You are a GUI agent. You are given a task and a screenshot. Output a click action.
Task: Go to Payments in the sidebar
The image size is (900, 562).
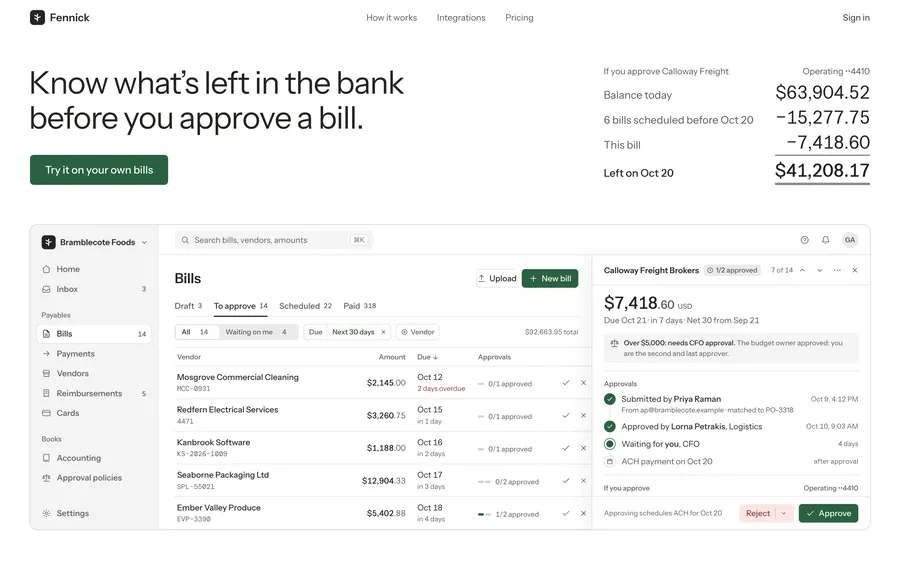pos(95,354)
